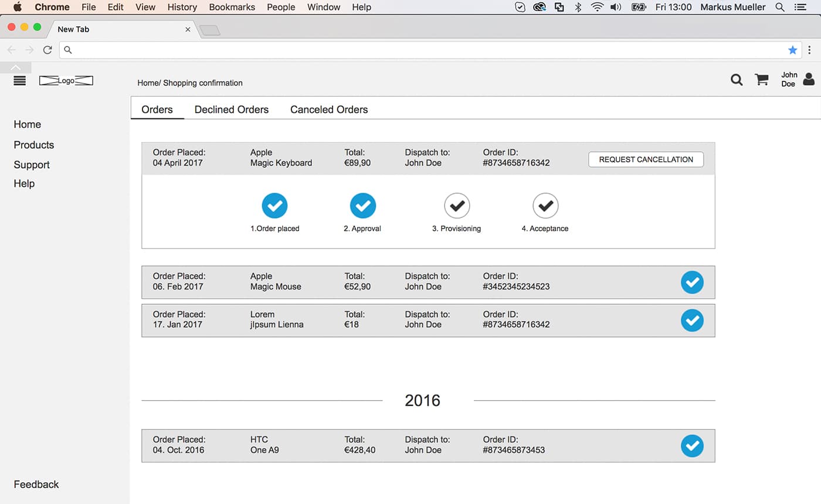Open the shopping cart icon
821x504 pixels.
tap(761, 79)
